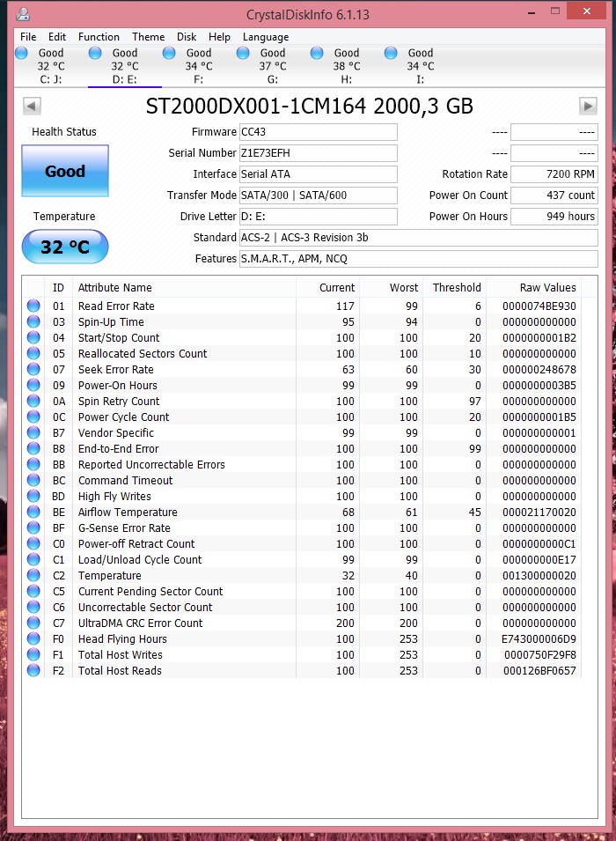Click the Power On Hours 949 hours field
Image resolution: width=616 pixels, height=841 pixels.
pyautogui.click(x=554, y=217)
